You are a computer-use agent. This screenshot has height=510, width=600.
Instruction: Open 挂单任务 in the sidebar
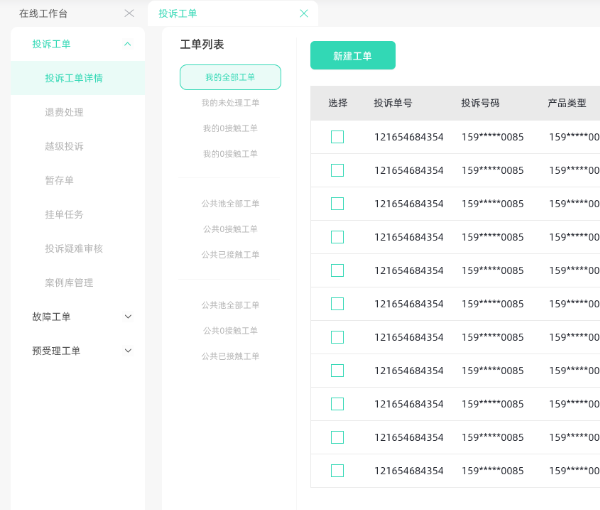click(x=64, y=214)
